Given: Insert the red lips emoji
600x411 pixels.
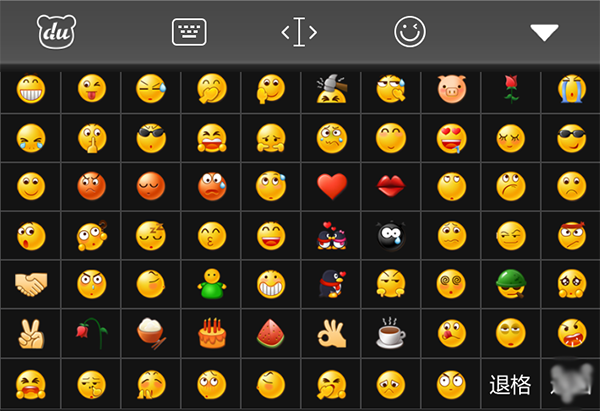Looking at the screenshot, I should click(391, 186).
